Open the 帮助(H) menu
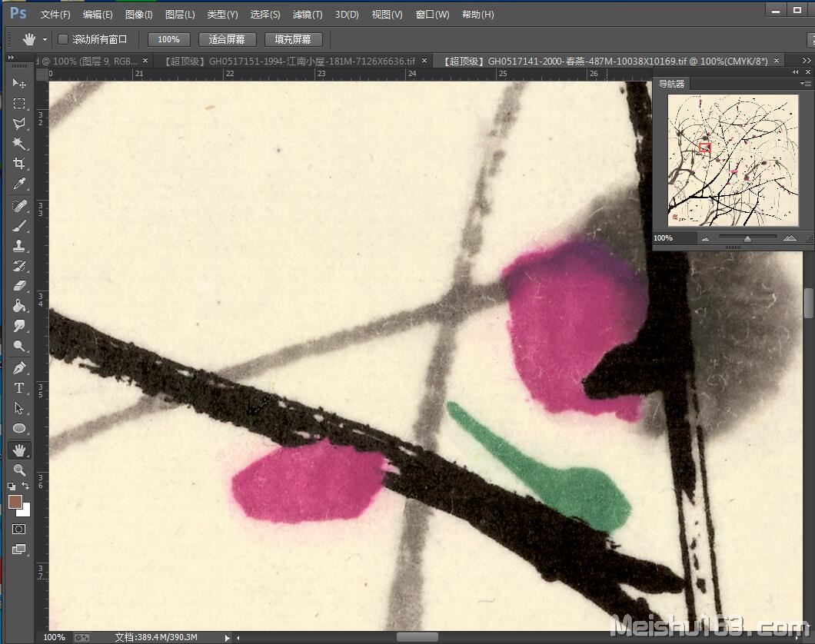 (x=478, y=15)
